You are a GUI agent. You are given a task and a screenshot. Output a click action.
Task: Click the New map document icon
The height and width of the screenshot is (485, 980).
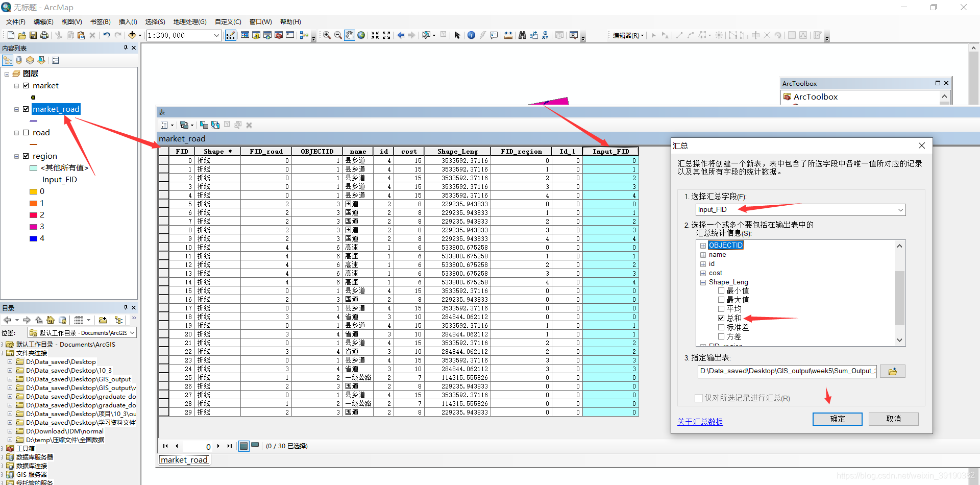[x=11, y=35]
